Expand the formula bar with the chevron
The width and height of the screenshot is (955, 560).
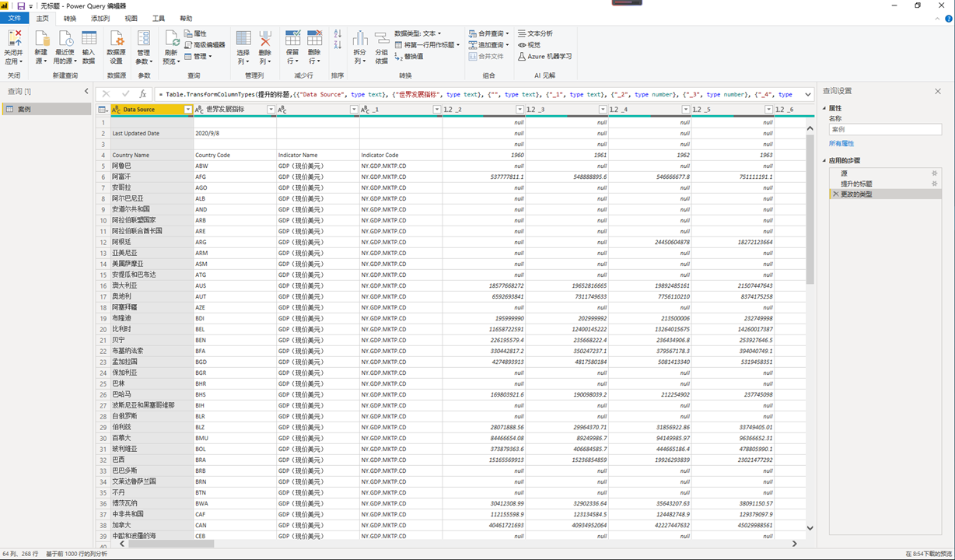point(807,94)
